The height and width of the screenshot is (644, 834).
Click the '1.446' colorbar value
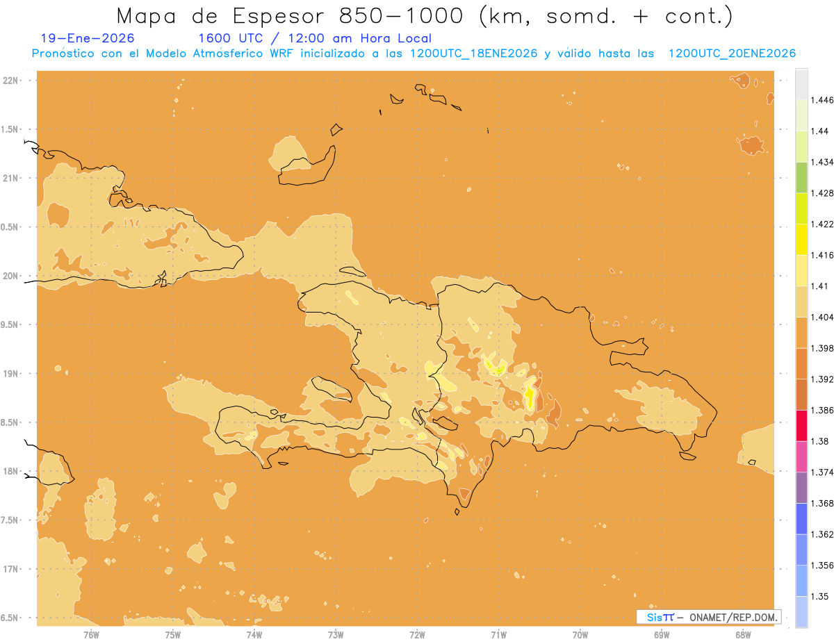tap(822, 100)
